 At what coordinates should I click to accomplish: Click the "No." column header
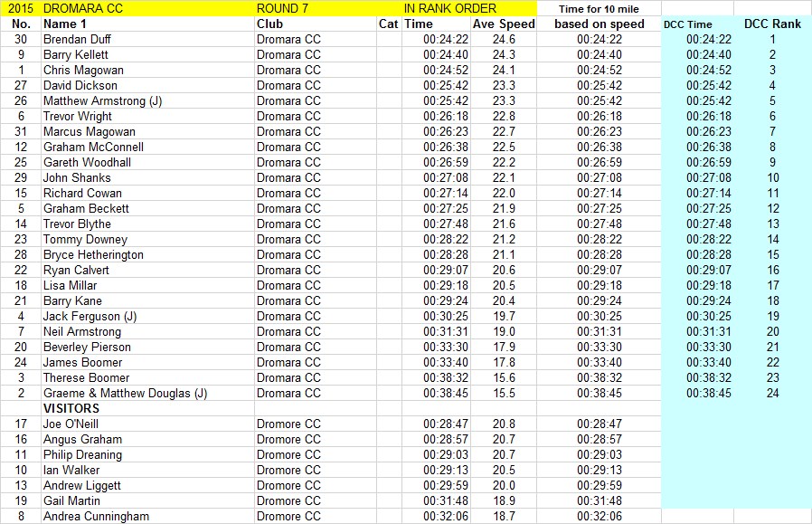[21, 24]
